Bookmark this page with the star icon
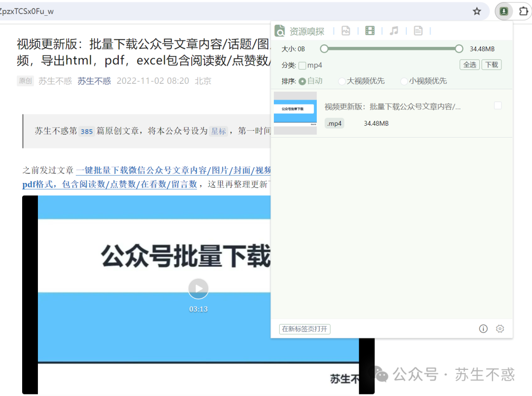 [476, 11]
